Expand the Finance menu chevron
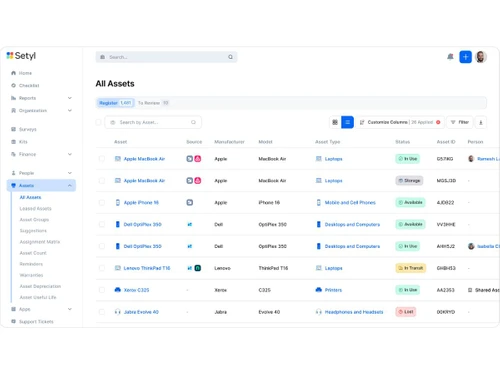Viewport: 500px width, 375px height. click(x=70, y=154)
